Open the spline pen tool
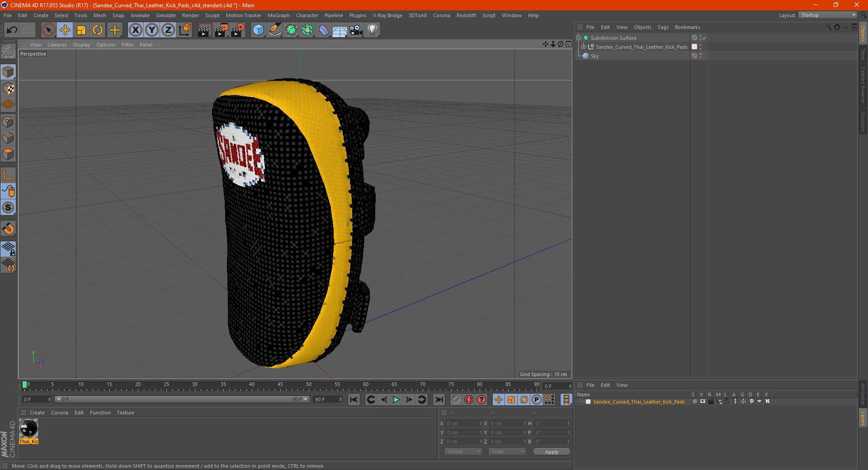 275,30
